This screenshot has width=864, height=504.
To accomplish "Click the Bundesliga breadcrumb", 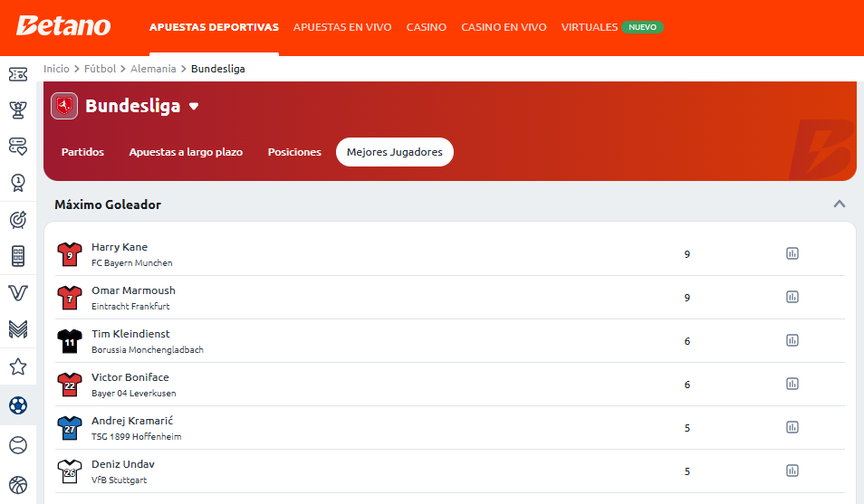I will [218, 69].
